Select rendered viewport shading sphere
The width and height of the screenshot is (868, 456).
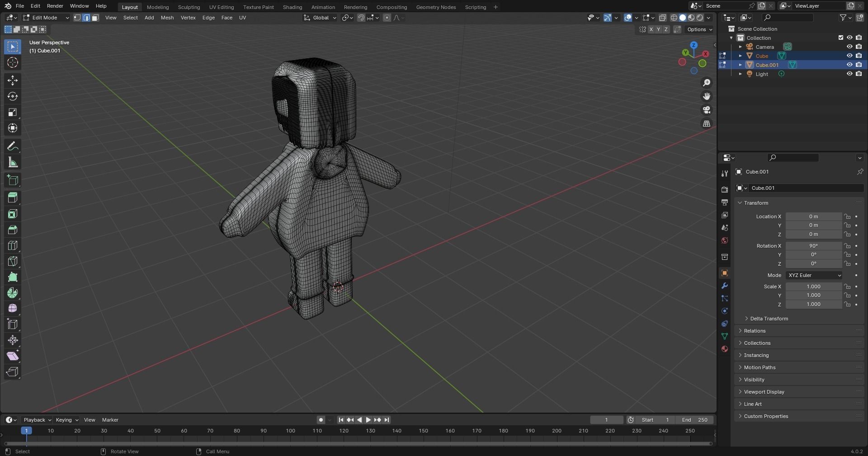[700, 18]
